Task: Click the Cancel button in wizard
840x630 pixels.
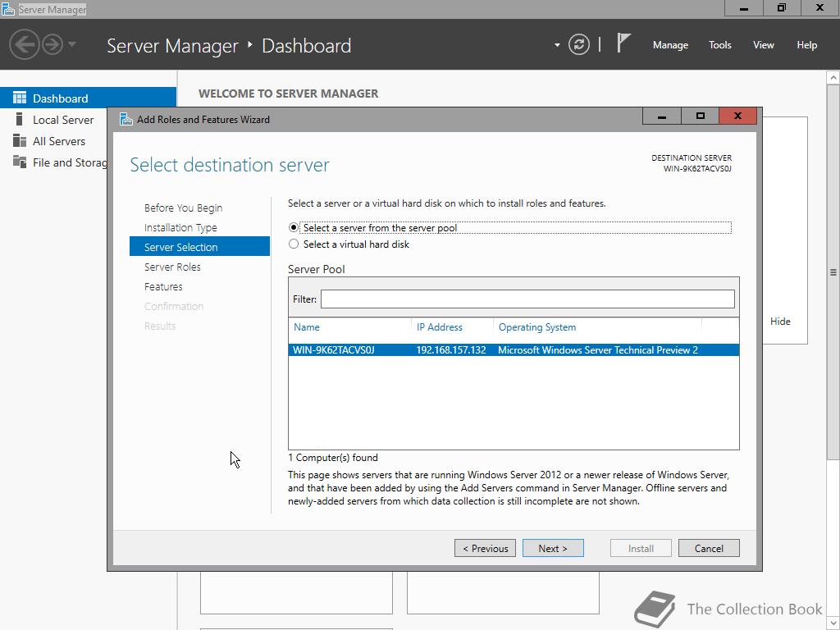Action: point(709,548)
